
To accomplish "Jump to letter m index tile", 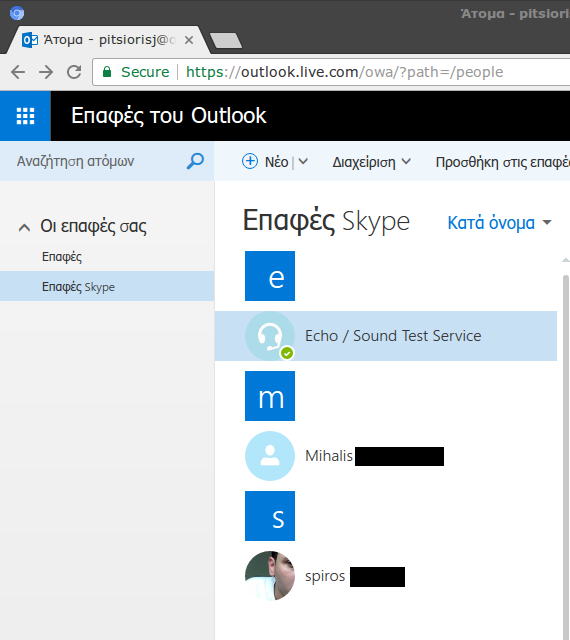I will pyautogui.click(x=270, y=396).
